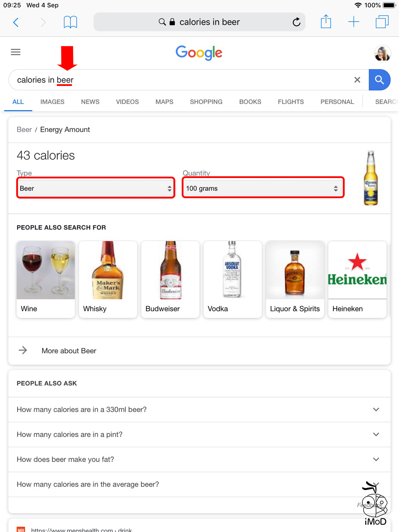
Task: Go back to the previous page
Action: tap(15, 22)
